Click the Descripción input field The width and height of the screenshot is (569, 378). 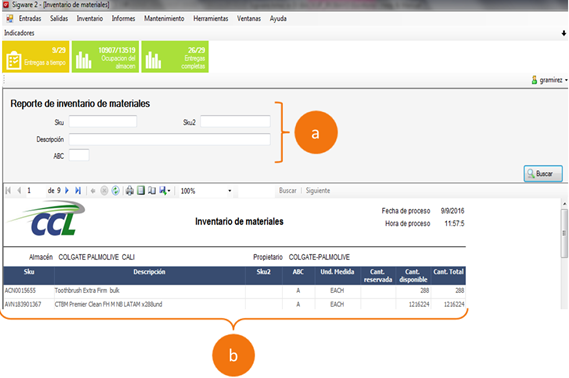click(x=169, y=139)
